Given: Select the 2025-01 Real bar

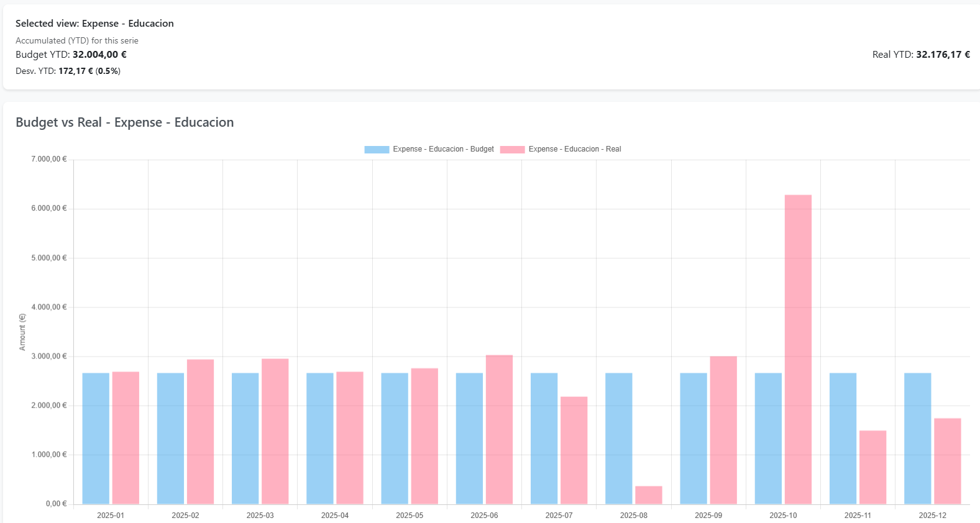Looking at the screenshot, I should click(126, 438).
